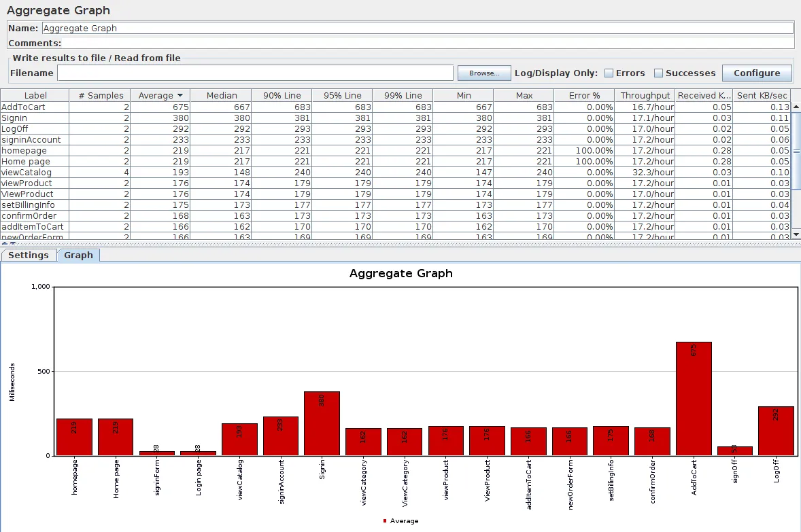Enable the Errors checkbox
Screen dimensions: 801x532
point(609,73)
